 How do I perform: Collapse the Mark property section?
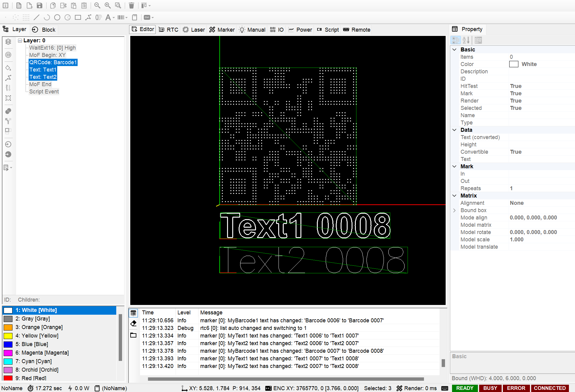(x=454, y=166)
